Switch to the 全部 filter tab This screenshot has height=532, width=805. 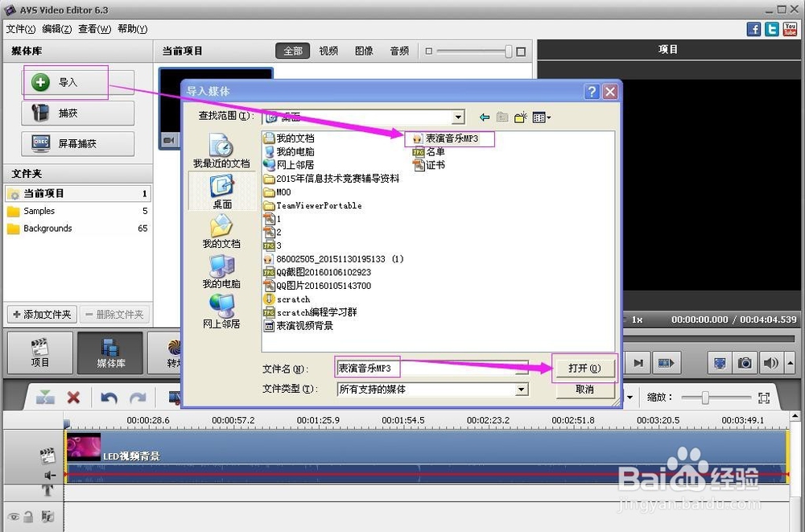coord(293,51)
